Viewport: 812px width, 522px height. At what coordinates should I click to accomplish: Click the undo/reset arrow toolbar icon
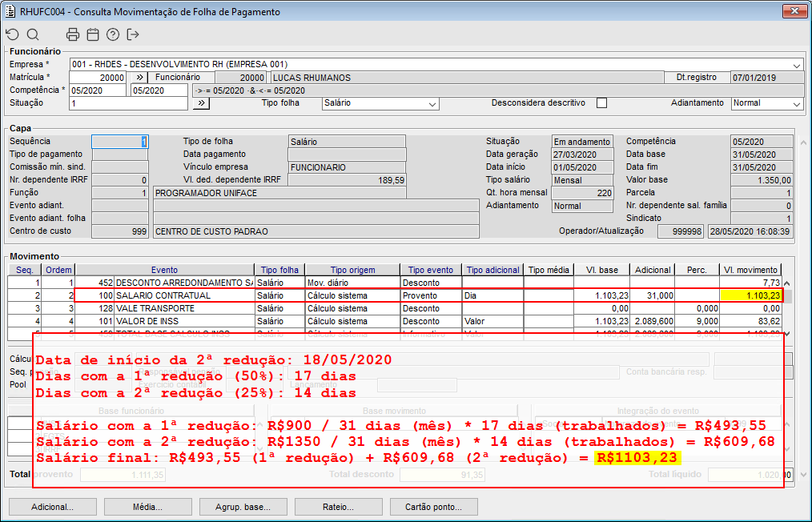[12, 34]
